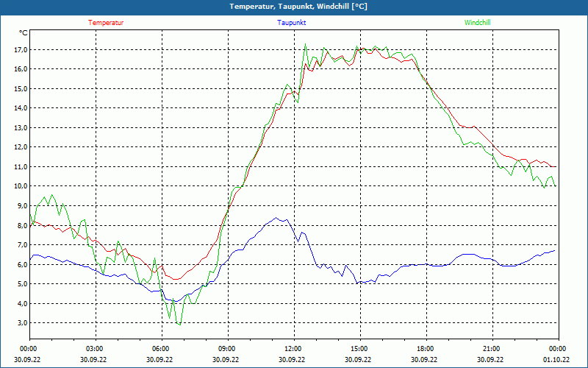588x368 pixels.
Task: Click the 15,0 value on the y-axis
Action: (x=21, y=88)
